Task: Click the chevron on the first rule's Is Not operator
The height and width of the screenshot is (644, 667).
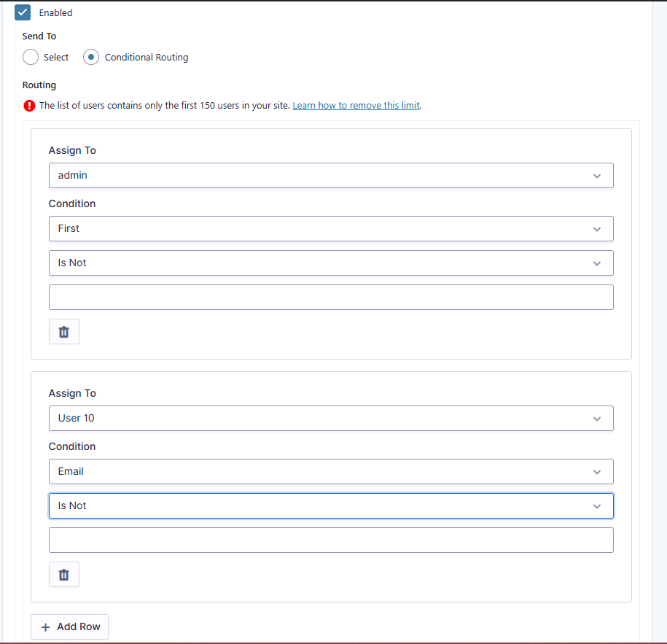Action: pos(597,263)
